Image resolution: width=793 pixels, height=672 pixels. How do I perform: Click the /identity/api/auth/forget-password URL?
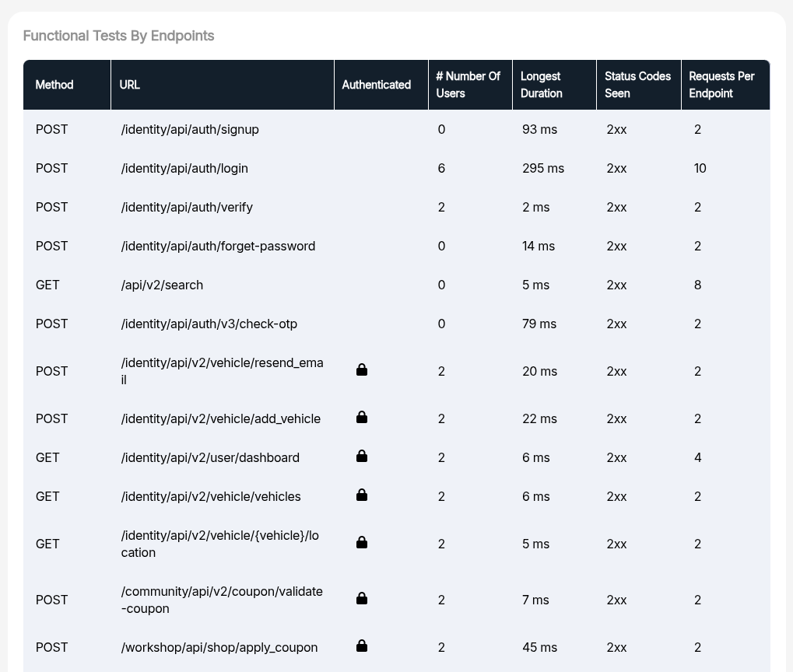(218, 246)
